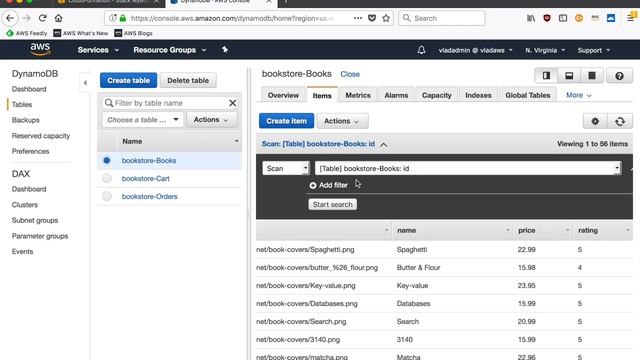Screen dimensions: 640x360
Task: Open the Firefox library icon
Action: pos(531,18)
